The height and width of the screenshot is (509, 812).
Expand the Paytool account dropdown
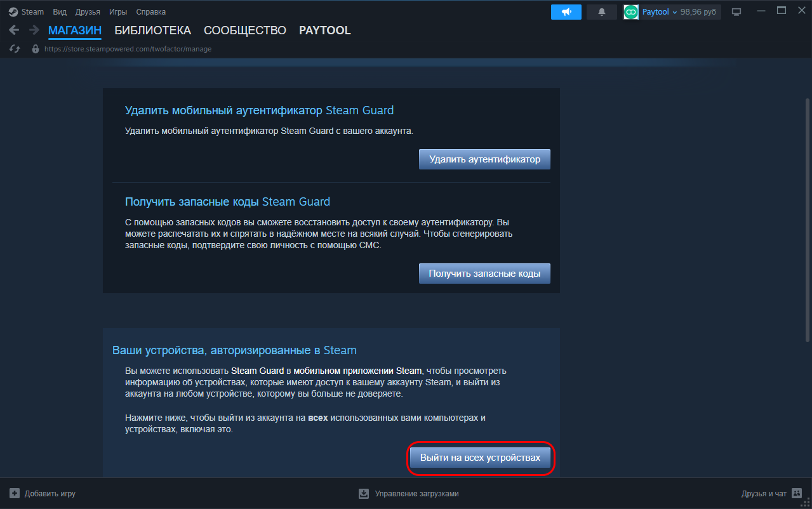pos(660,12)
